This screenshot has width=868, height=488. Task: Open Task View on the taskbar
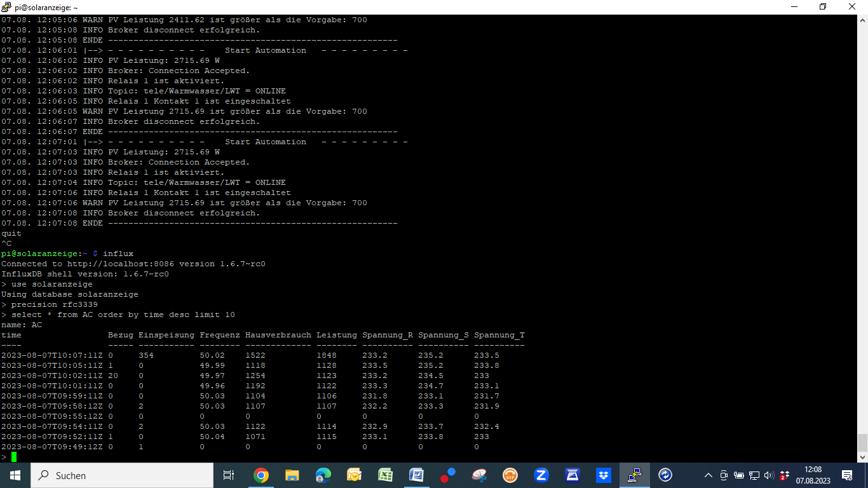tap(229, 475)
